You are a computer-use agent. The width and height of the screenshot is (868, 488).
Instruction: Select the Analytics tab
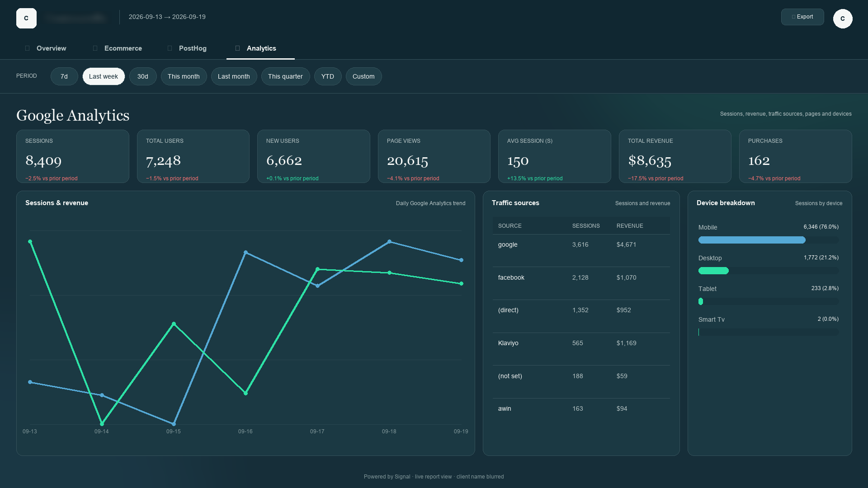[260, 48]
